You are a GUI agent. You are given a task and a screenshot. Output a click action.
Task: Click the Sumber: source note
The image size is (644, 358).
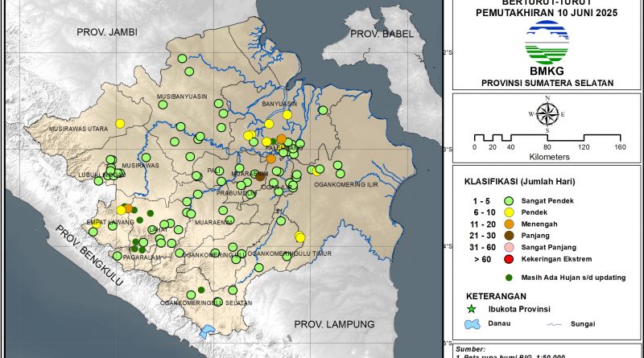point(471,349)
